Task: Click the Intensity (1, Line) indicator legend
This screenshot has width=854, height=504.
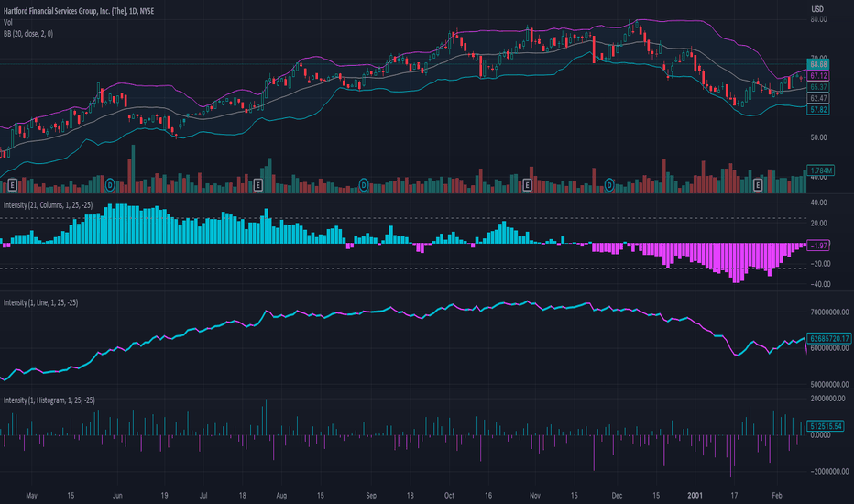Action: click(41, 302)
